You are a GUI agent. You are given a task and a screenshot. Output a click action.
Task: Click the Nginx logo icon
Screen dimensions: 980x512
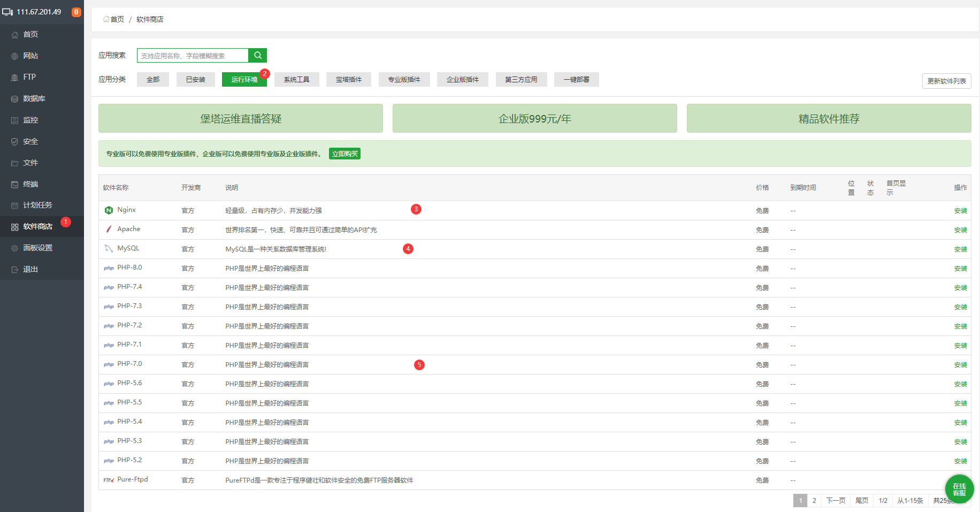(x=109, y=210)
